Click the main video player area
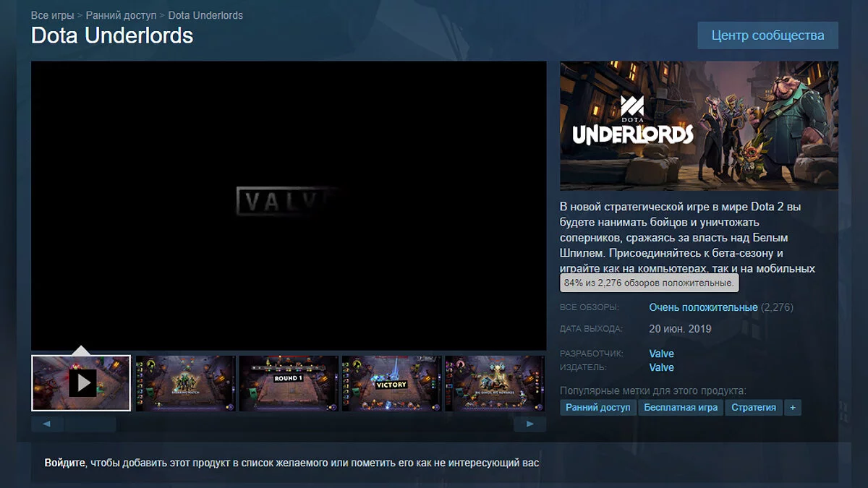The height and width of the screenshot is (488, 868). tap(289, 205)
